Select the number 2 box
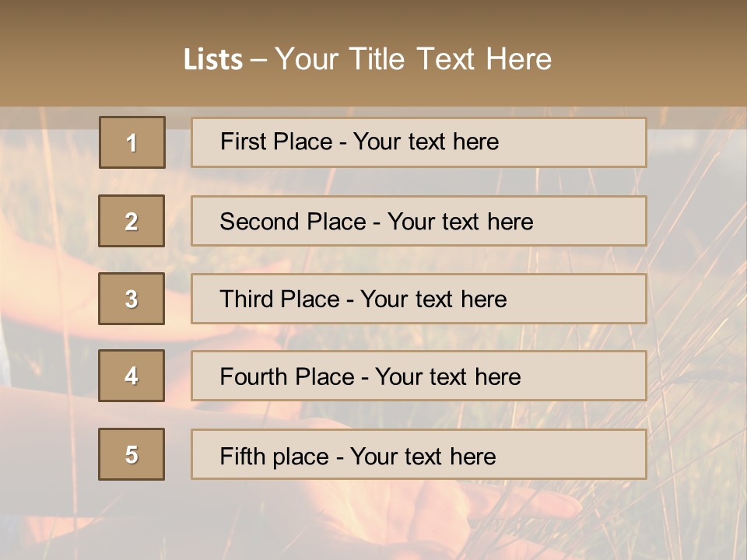 (132, 221)
